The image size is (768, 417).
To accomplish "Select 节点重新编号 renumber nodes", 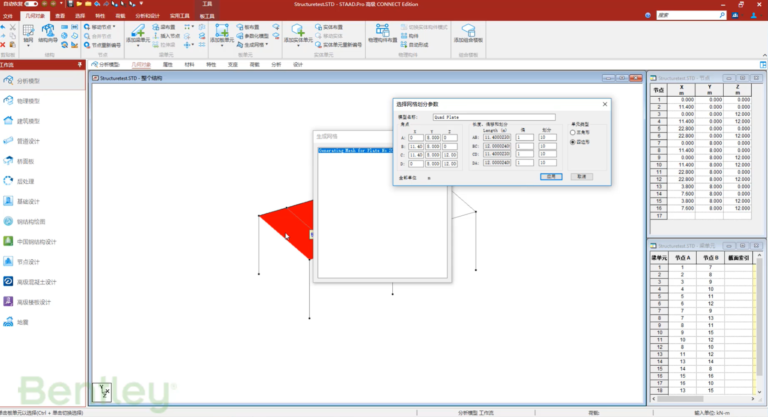I will (102, 45).
